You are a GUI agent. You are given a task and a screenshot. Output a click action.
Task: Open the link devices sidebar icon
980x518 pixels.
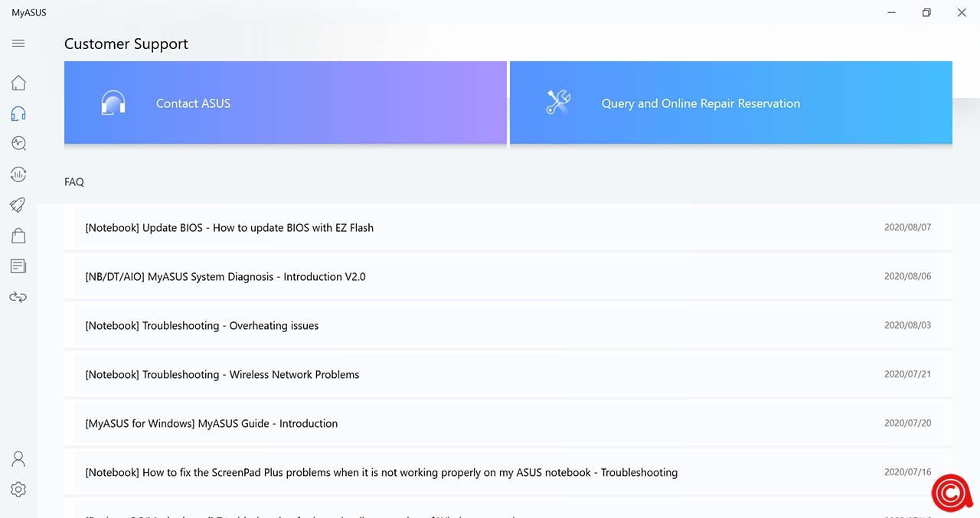pyautogui.click(x=18, y=297)
